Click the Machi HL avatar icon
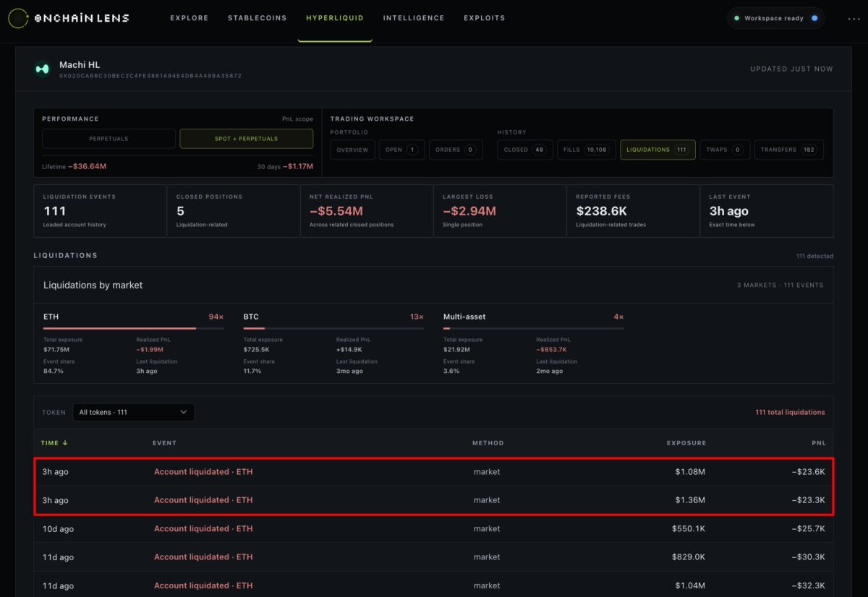Image resolution: width=868 pixels, height=597 pixels. point(42,69)
